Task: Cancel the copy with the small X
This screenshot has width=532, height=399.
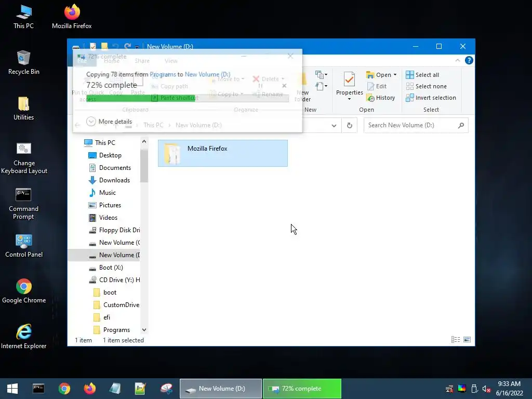Action: click(284, 86)
